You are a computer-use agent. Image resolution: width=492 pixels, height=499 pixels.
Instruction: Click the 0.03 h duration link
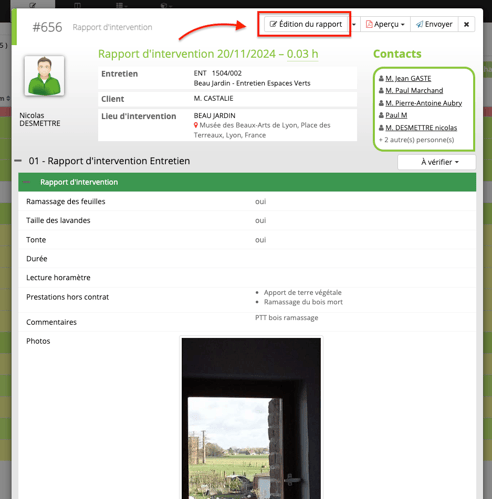[302, 54]
